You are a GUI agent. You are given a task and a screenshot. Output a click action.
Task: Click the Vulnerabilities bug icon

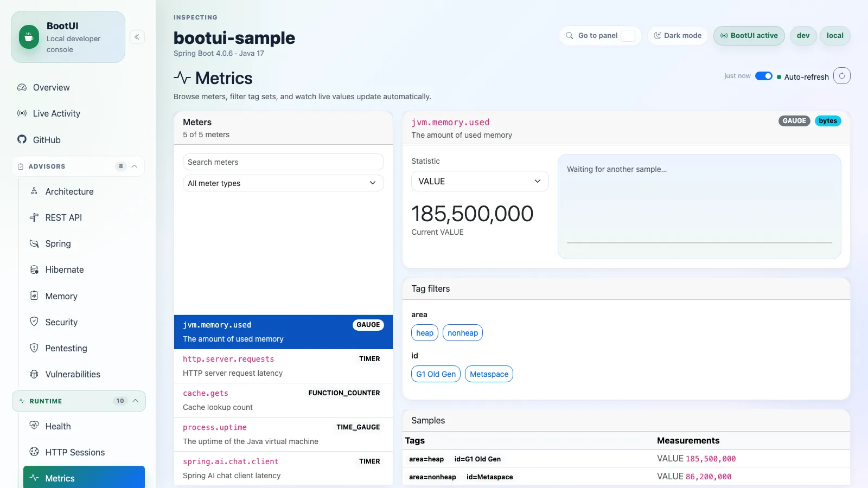34,374
